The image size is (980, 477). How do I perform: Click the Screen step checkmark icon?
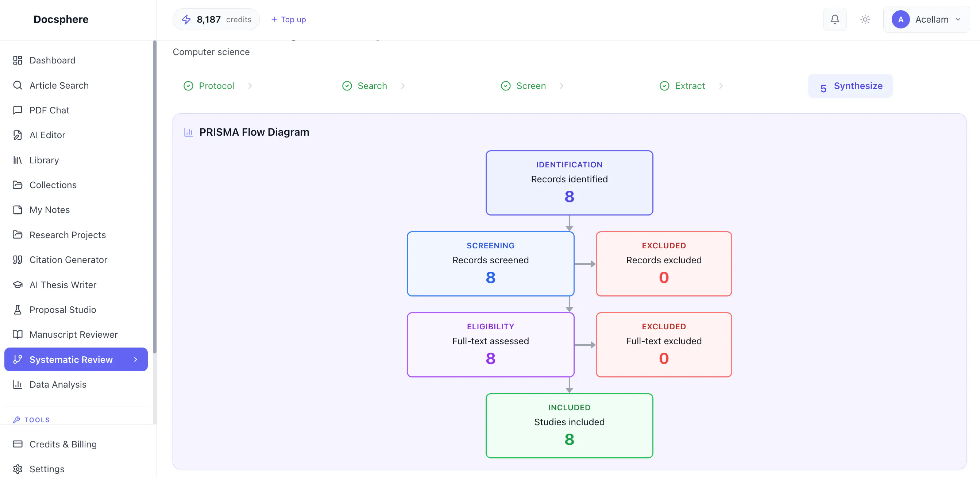point(506,86)
